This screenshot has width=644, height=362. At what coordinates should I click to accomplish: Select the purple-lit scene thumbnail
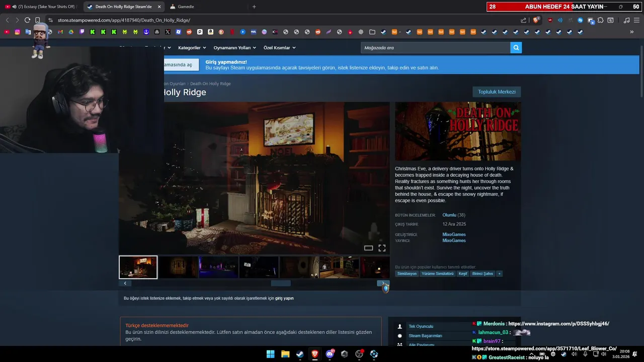[218, 267]
